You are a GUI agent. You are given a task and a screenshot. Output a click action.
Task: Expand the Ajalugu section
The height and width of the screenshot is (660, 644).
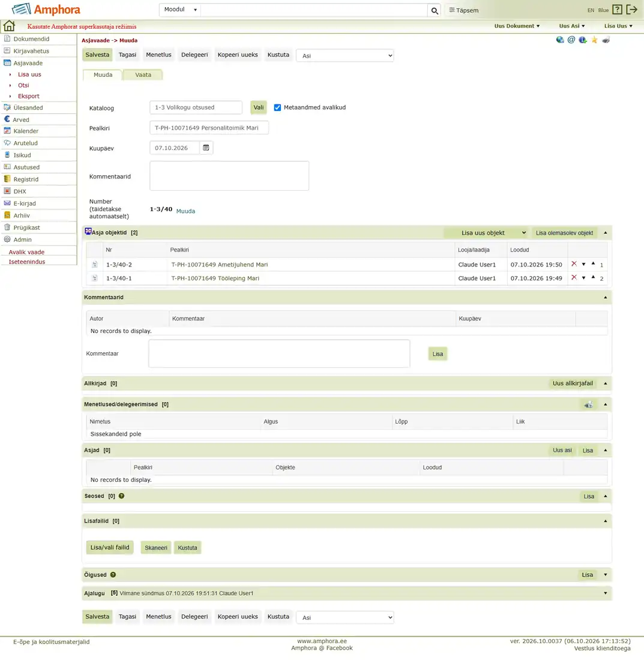(605, 593)
